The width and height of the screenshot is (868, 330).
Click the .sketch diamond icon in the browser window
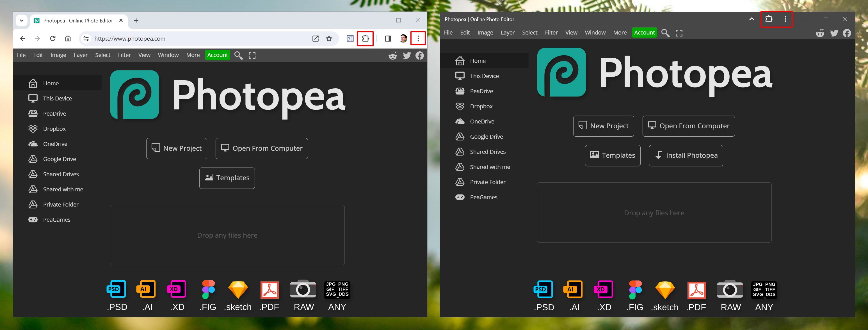[x=238, y=290]
